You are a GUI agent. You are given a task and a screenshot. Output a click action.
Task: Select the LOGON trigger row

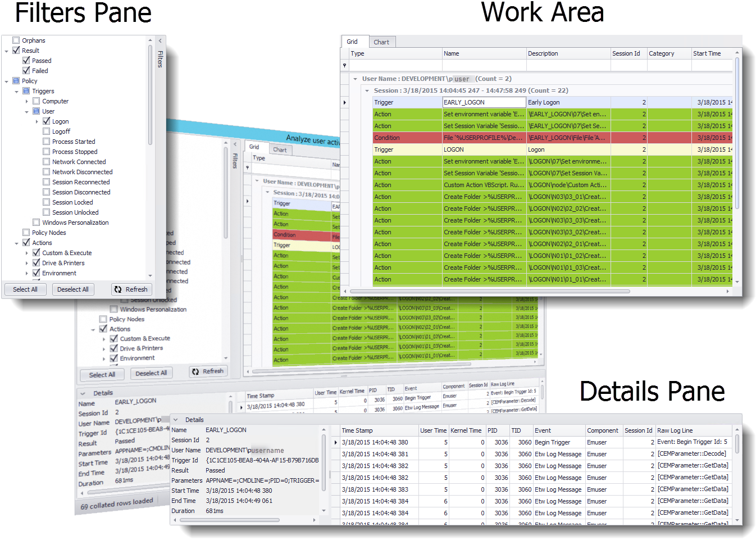(x=553, y=149)
